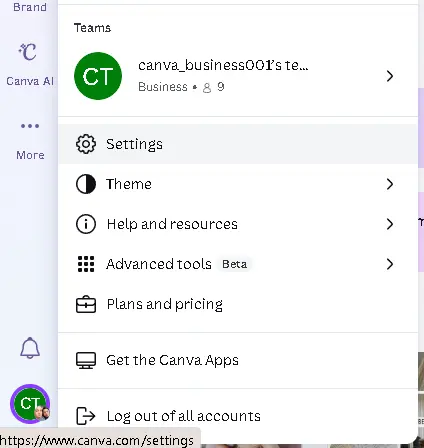Click the Teams section heading
The image size is (424, 448).
coord(92,28)
